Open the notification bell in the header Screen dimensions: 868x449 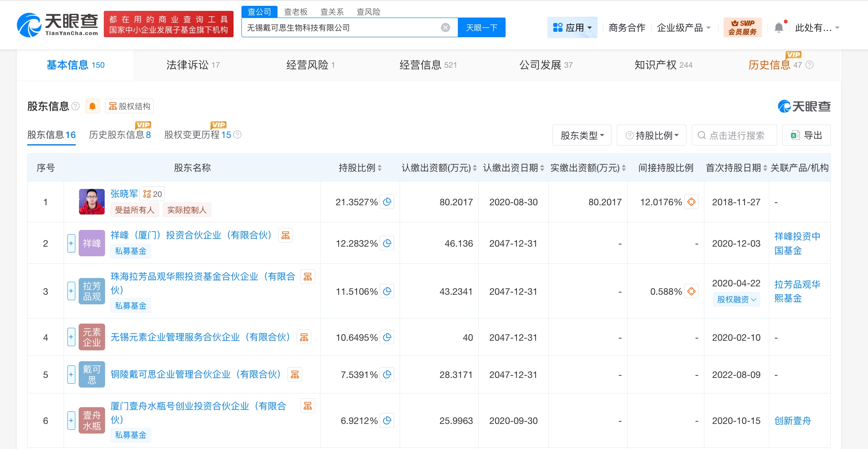point(779,28)
